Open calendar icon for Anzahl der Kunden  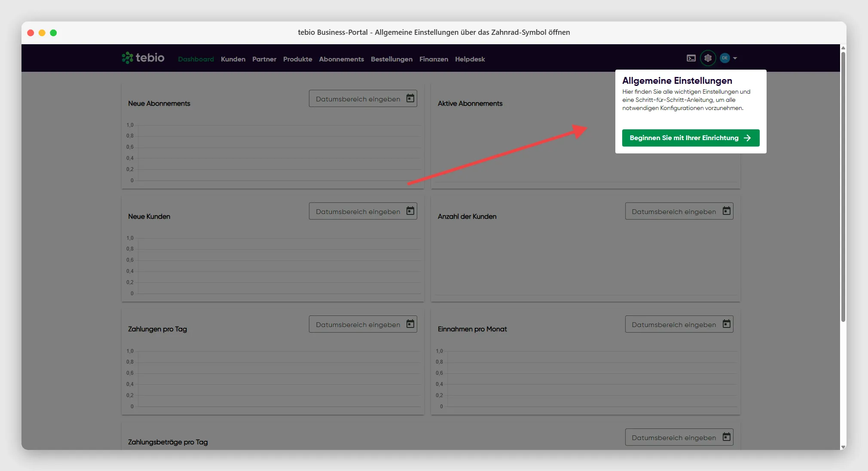click(x=727, y=211)
